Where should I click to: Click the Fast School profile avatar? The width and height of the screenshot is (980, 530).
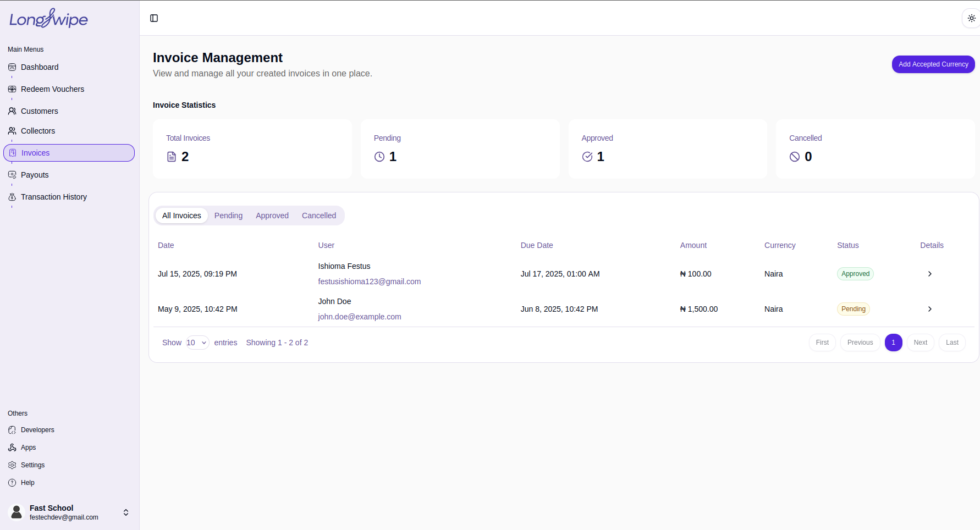(x=16, y=512)
